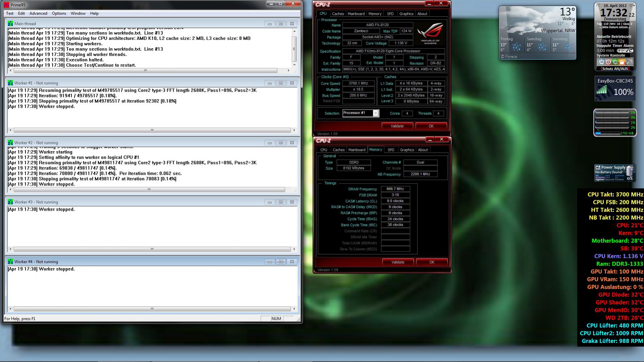
Task: Click OK in lower CPU-Z Memory window
Action: [432, 262]
